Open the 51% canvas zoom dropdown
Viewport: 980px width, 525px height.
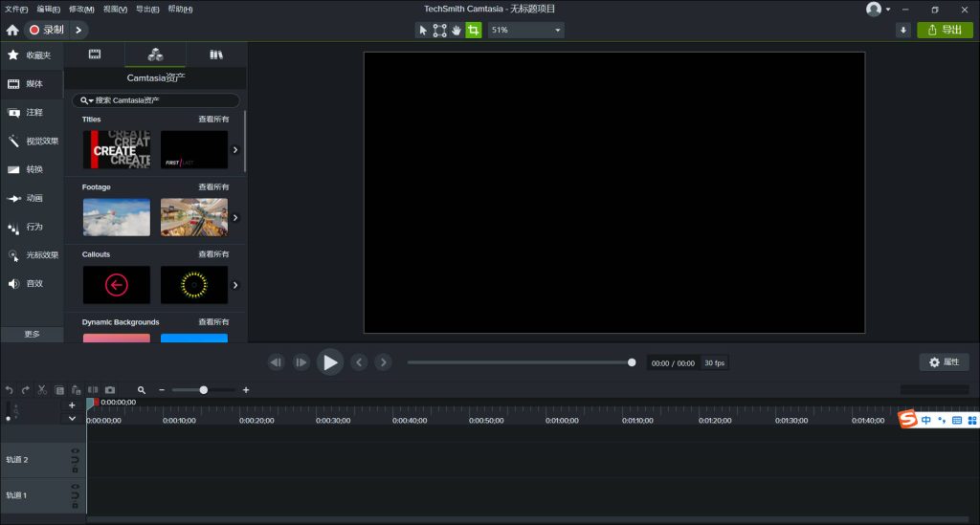(525, 30)
